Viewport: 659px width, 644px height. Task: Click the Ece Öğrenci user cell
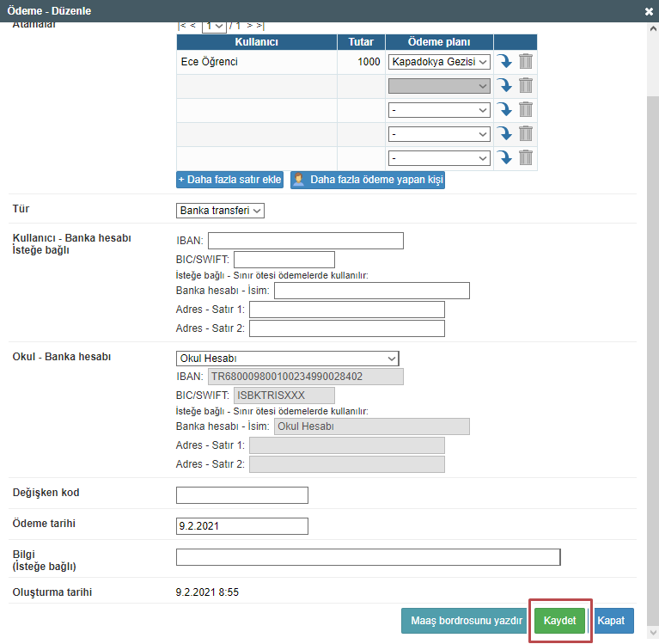click(257, 62)
